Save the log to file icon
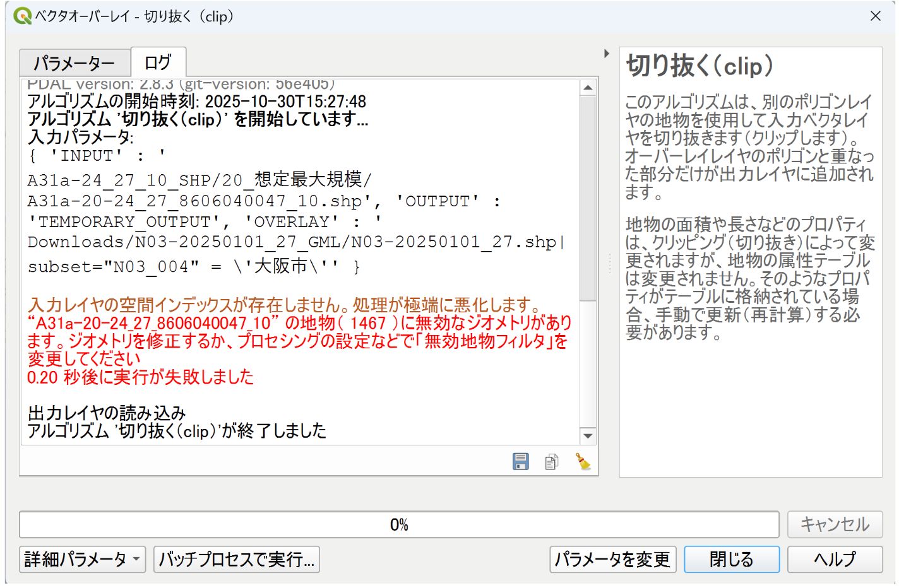 (x=521, y=462)
